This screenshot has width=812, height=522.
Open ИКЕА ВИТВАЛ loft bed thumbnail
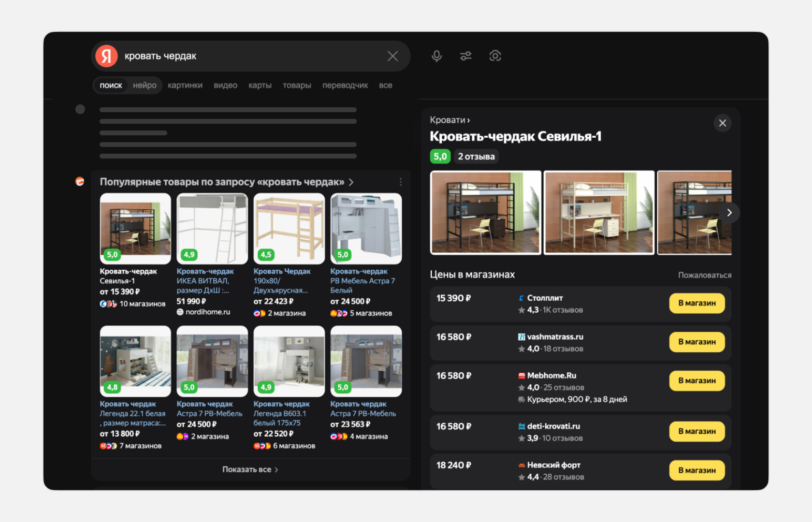(x=212, y=229)
